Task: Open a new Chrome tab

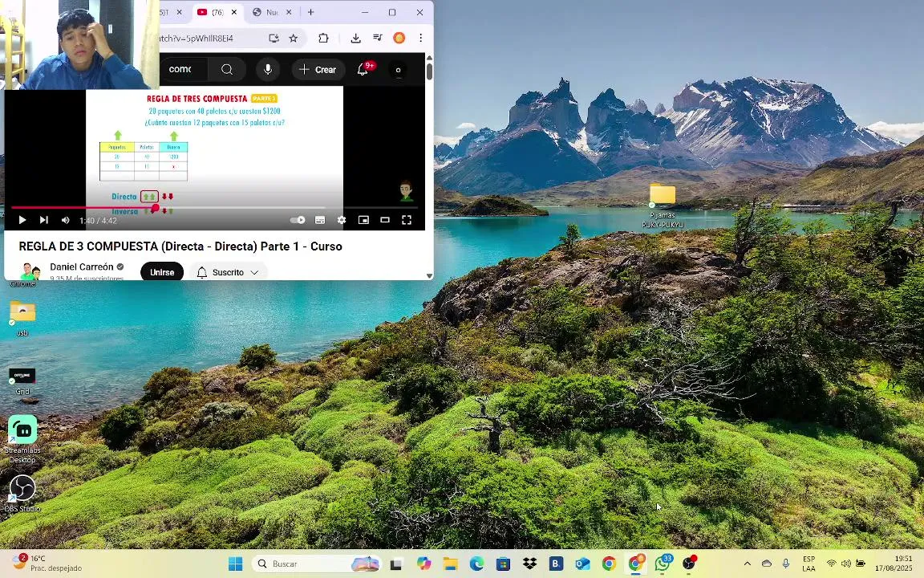Action: coord(310,12)
